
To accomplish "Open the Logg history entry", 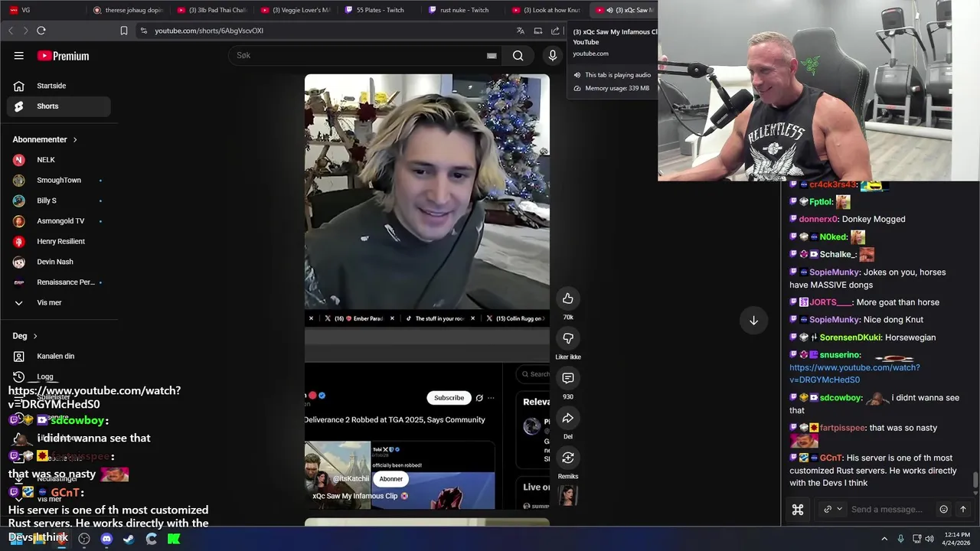I will tap(58, 377).
